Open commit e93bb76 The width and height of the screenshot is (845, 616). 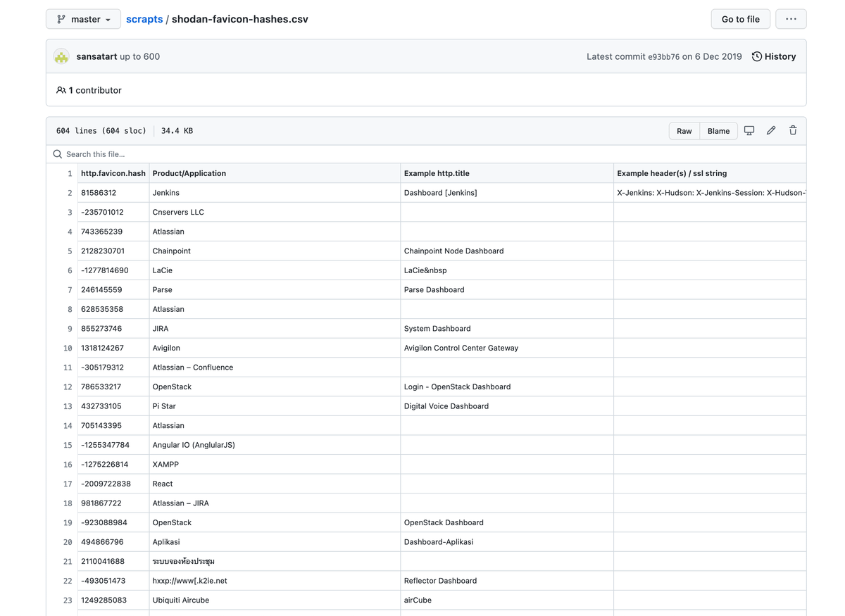[663, 57]
